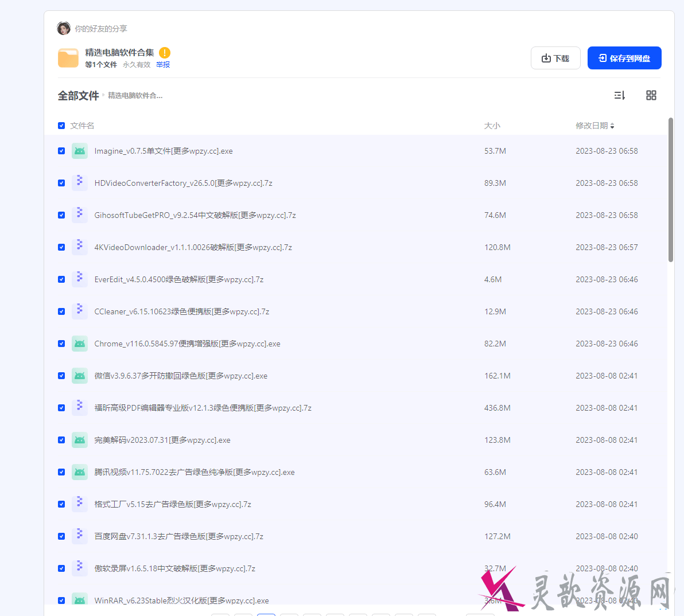Image resolution: width=684 pixels, height=616 pixels.
Task: Click the 精选电脑软件合... breadcrumb
Action: coord(135,95)
